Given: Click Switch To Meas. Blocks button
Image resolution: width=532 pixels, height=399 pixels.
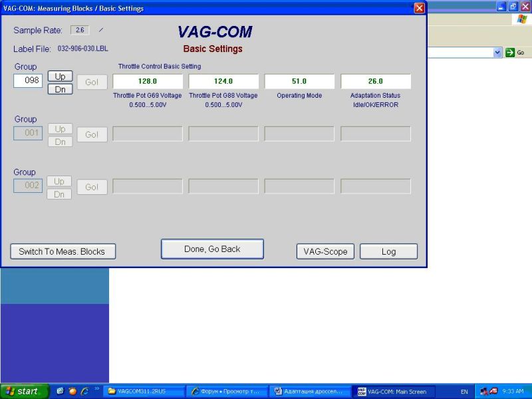Looking at the screenshot, I should pyautogui.click(x=63, y=251).
